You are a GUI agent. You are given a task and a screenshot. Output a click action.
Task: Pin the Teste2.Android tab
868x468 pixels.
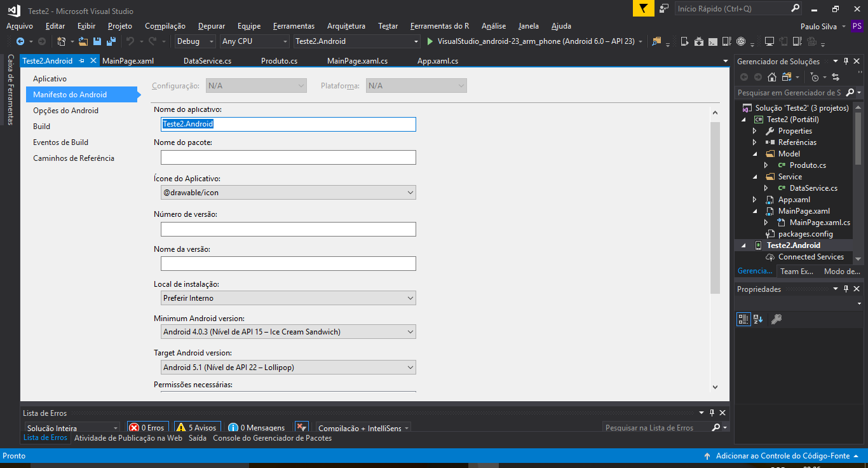pyautogui.click(x=81, y=61)
